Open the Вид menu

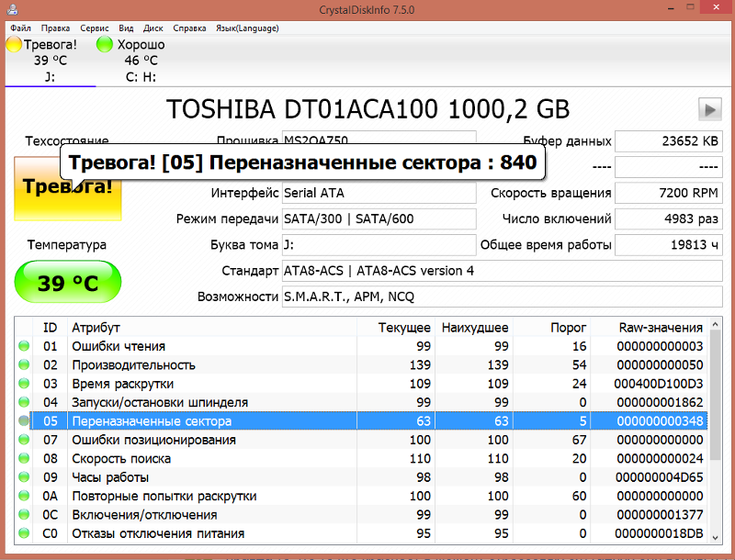[x=126, y=28]
